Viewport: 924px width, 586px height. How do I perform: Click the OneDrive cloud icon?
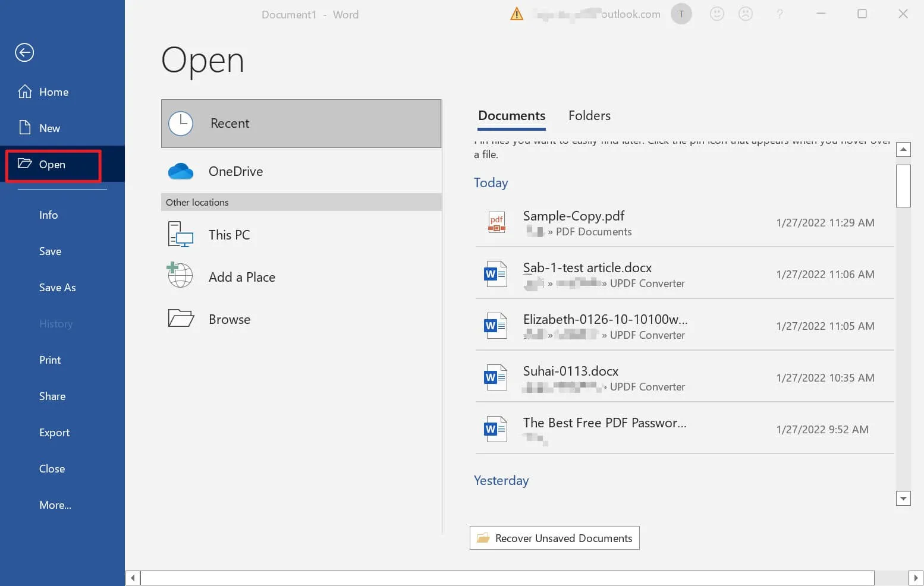point(181,171)
